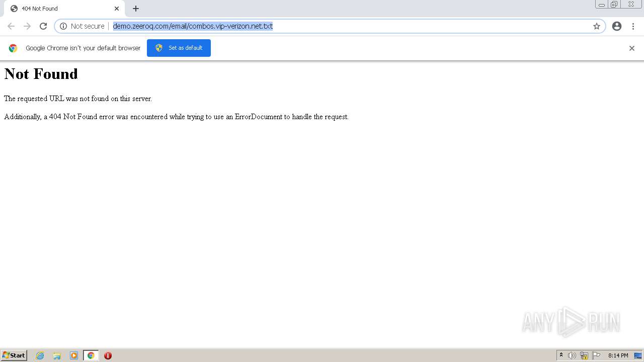Click 'The requested URL was not found' text
The image size is (644, 362).
(78, 99)
